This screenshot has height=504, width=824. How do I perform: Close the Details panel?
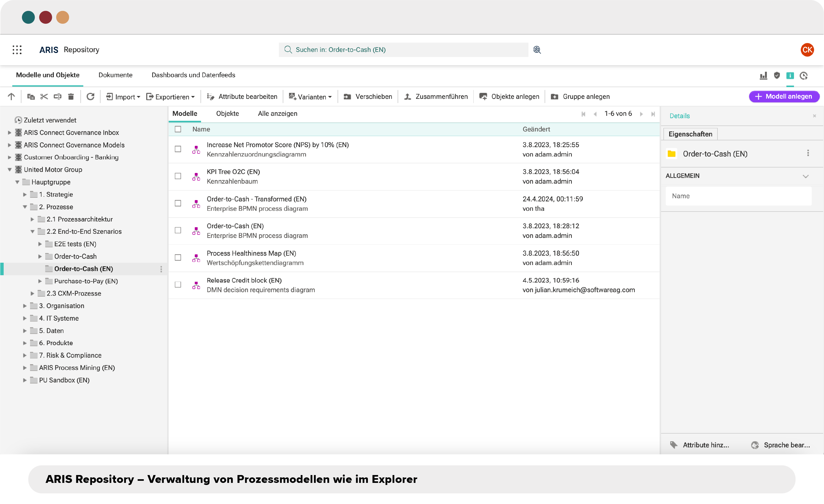click(x=814, y=116)
